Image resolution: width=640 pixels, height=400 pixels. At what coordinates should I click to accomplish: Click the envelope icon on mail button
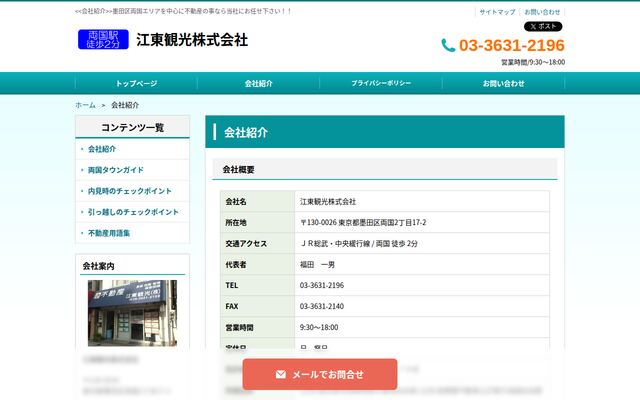[x=281, y=374]
